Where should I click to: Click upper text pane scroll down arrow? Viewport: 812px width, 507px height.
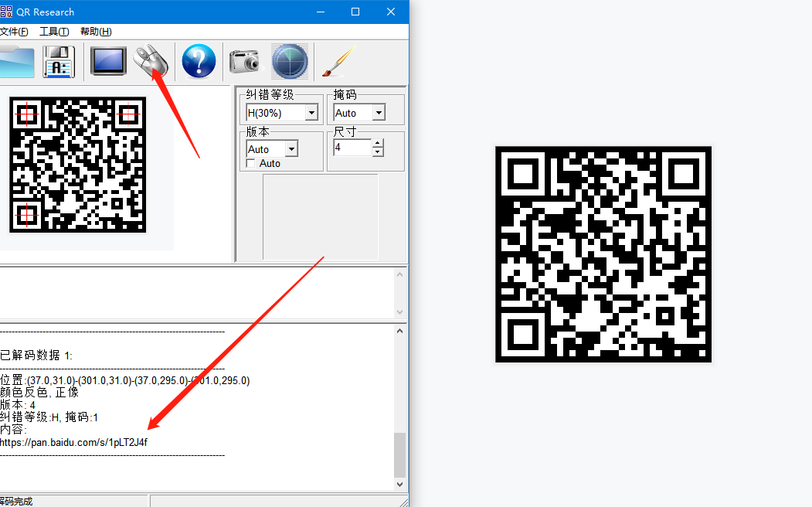click(399, 311)
